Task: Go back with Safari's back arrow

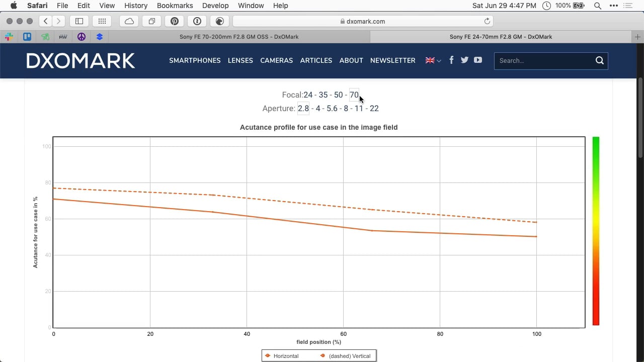Action: [46, 21]
